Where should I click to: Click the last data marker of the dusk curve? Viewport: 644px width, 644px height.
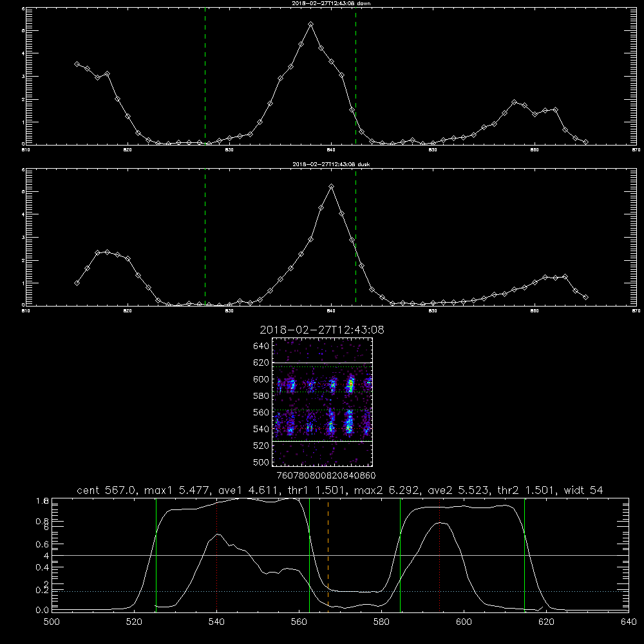coord(585,297)
